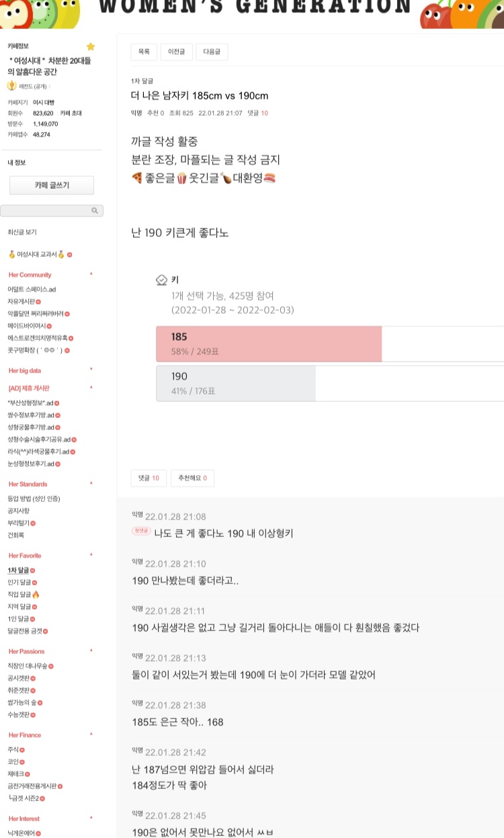Image resolution: width=504 pixels, height=838 pixels.
Task: Click the medal icon before 여성시대 교과서
Action: tap(11, 255)
